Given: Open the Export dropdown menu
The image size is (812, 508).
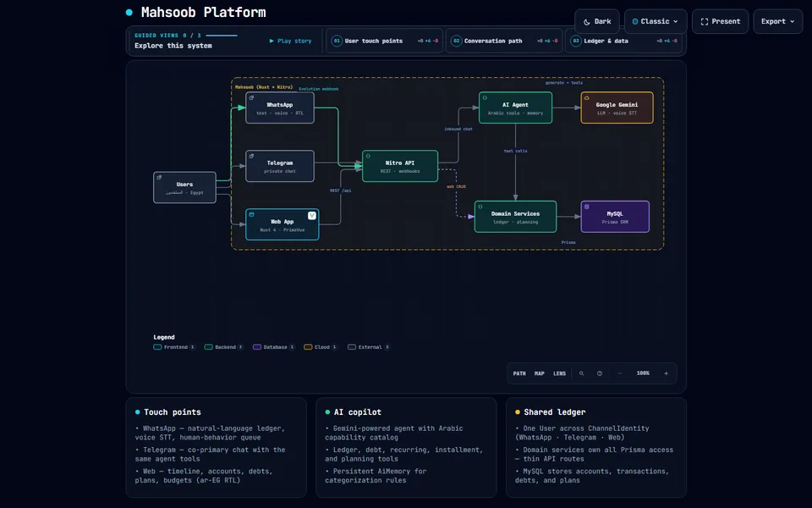Looking at the screenshot, I should (x=777, y=21).
